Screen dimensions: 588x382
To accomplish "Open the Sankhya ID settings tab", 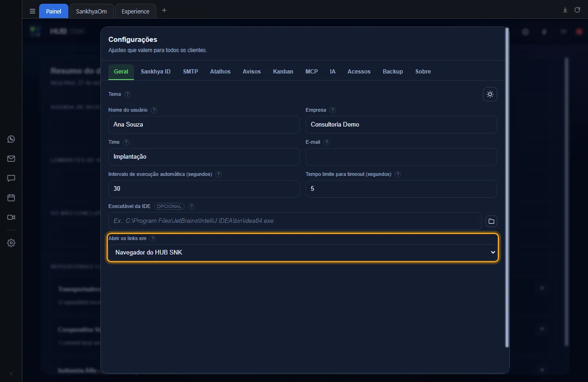I will click(156, 72).
